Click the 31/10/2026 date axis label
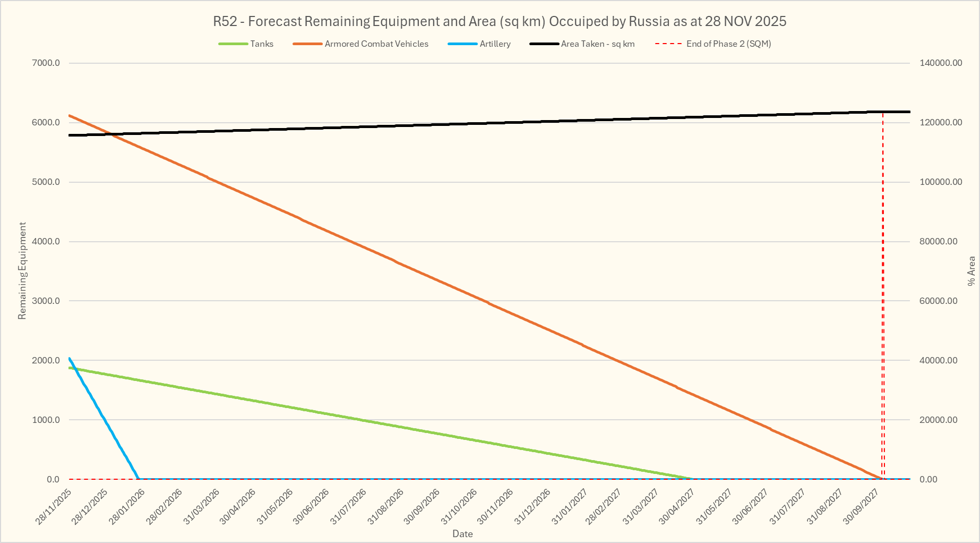This screenshot has height=543, width=980. click(459, 507)
